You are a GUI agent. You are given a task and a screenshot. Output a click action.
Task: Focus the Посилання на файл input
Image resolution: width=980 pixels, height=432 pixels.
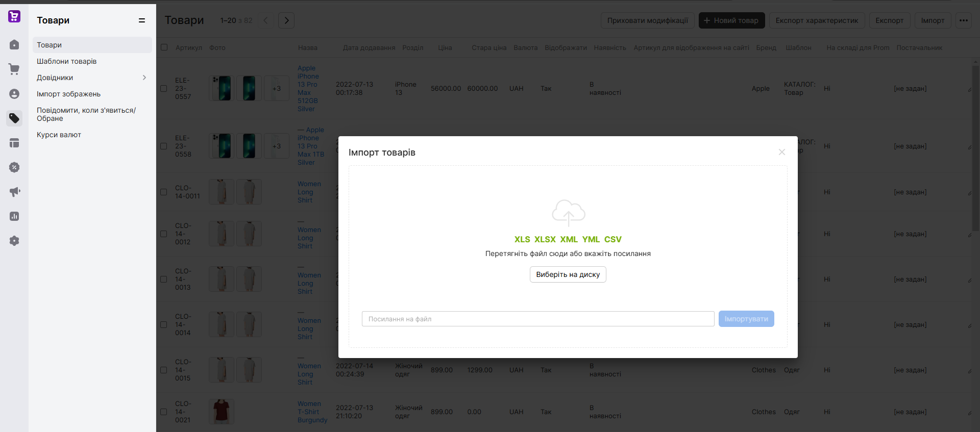tap(538, 319)
